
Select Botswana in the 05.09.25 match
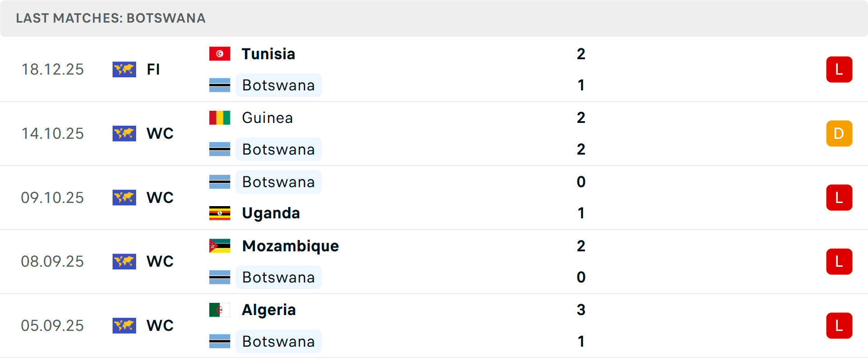click(278, 341)
